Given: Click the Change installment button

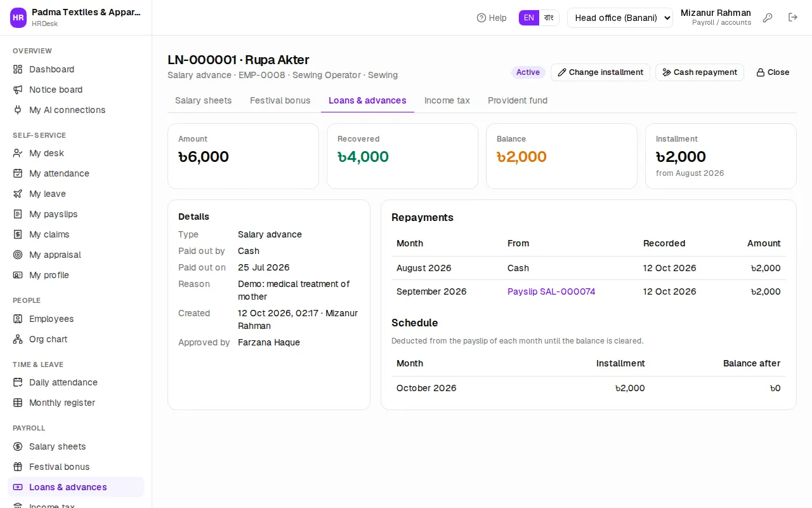Looking at the screenshot, I should tap(600, 72).
